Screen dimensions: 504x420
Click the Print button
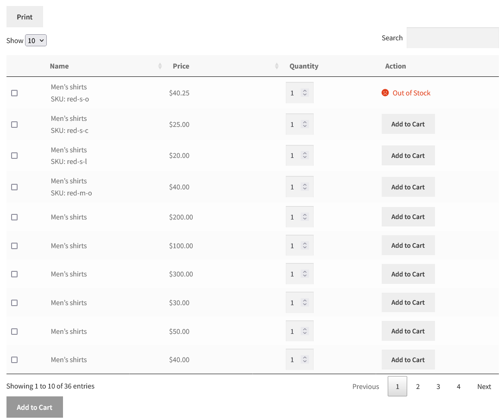[25, 17]
